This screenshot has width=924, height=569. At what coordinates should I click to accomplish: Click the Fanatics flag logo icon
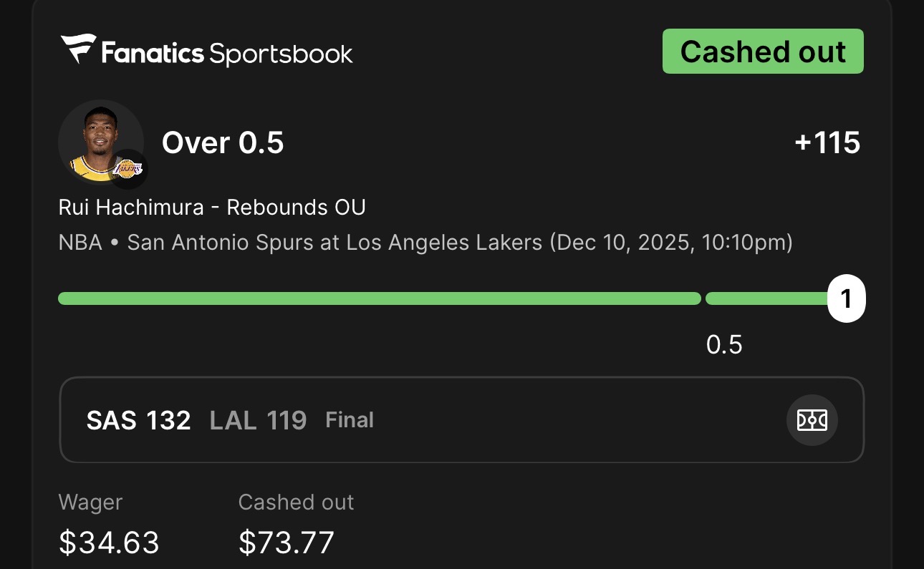(x=77, y=49)
